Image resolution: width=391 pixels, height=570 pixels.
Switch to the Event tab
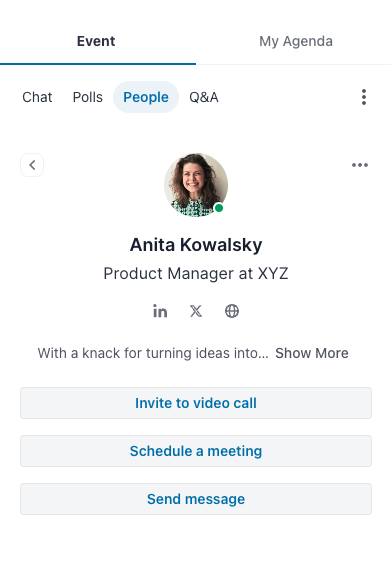[96, 41]
